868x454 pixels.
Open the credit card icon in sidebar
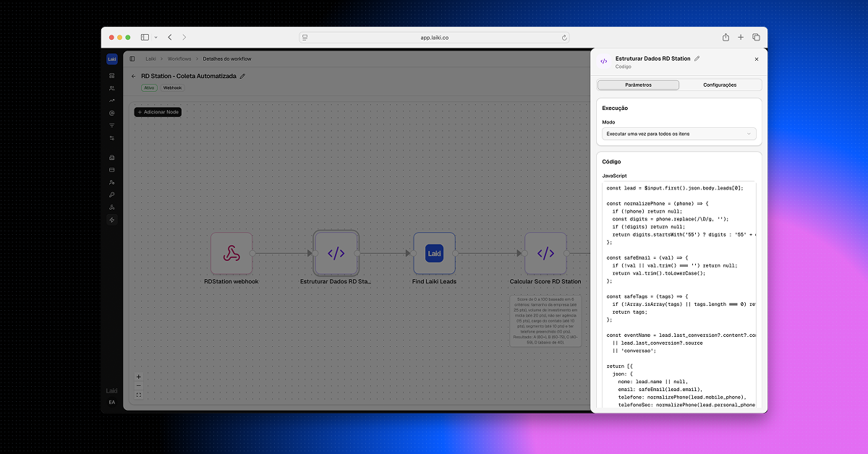pos(112,170)
